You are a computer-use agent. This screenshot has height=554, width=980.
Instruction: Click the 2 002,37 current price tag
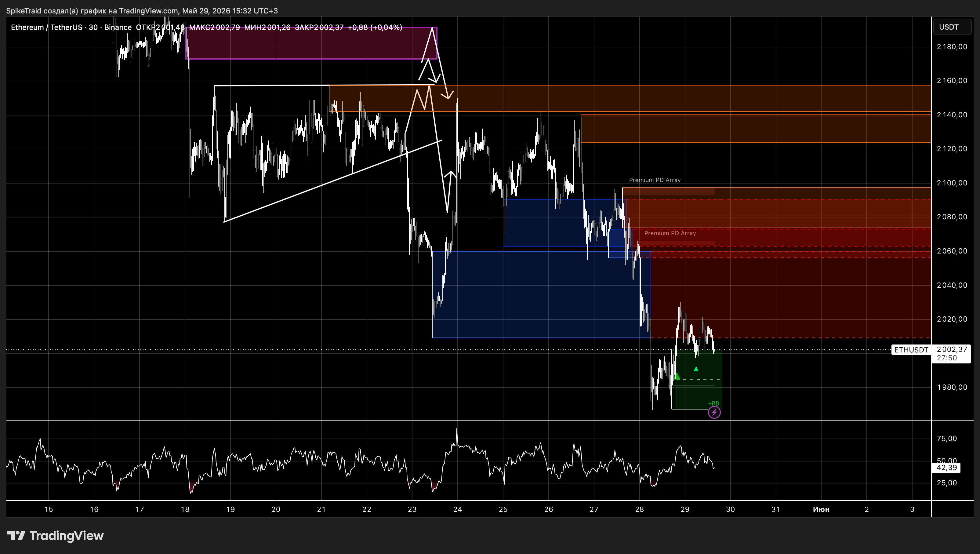(x=952, y=349)
